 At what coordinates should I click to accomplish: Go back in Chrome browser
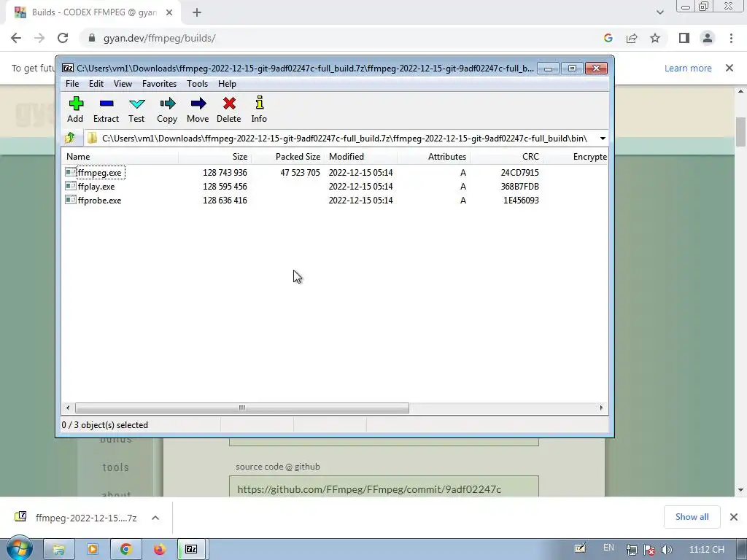tap(16, 38)
